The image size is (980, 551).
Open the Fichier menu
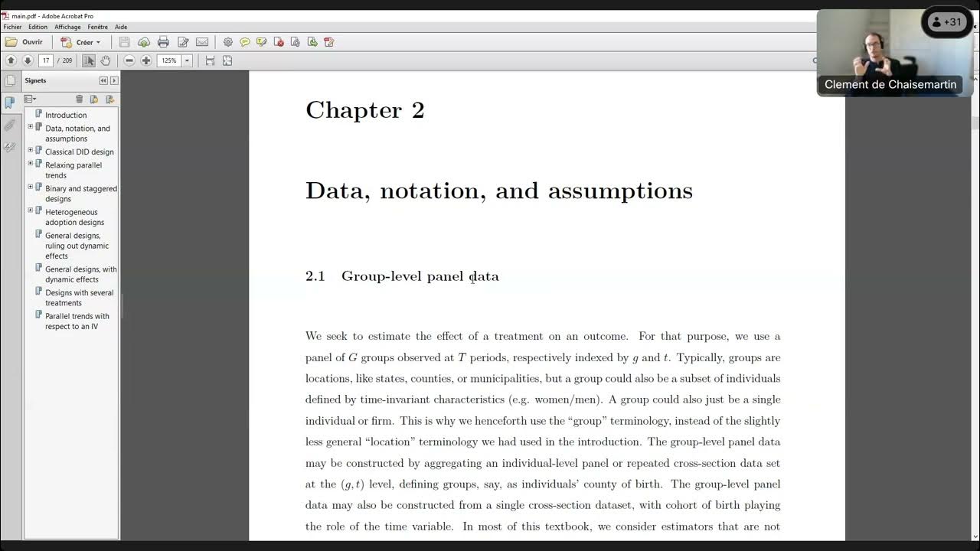click(x=12, y=27)
